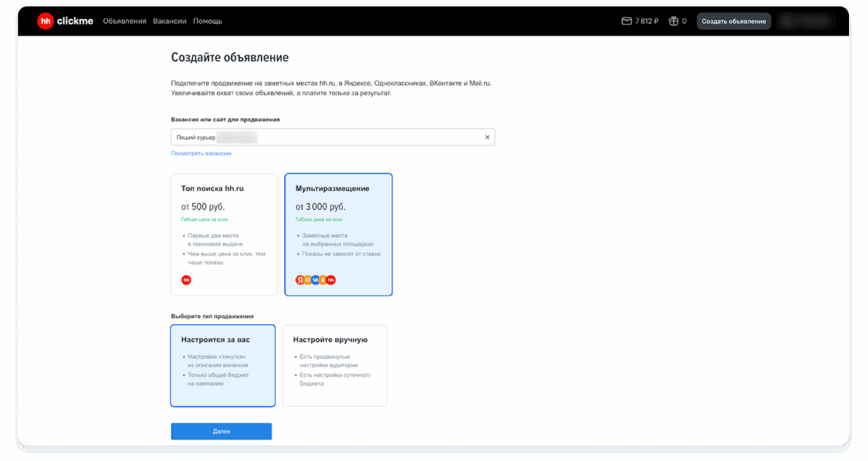Click the hh clickme logo
This screenshot has width=868, height=461.
(66, 21)
